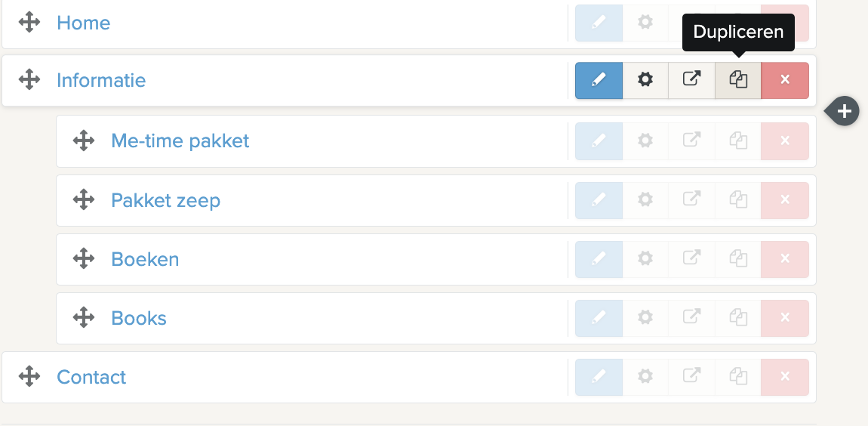Duplicate the Informatie page
868x426 pixels.
(x=738, y=80)
